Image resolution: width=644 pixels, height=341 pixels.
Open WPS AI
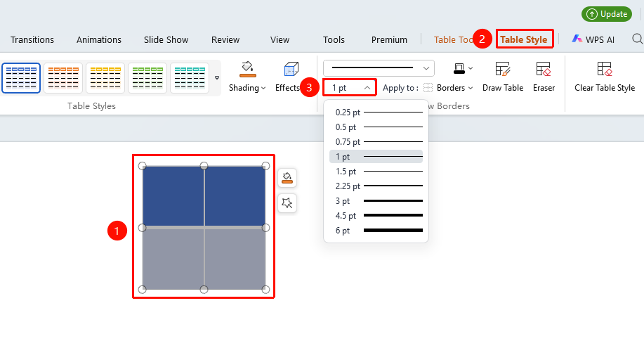click(593, 39)
